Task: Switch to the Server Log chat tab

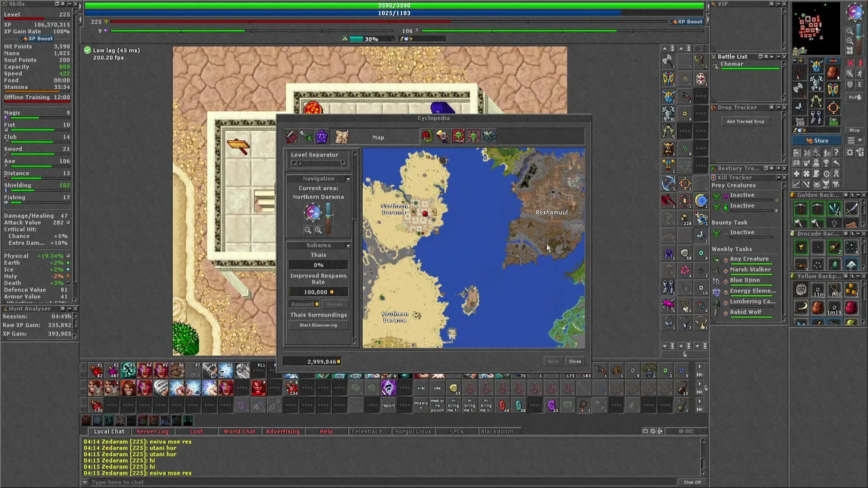Action: tap(153, 431)
